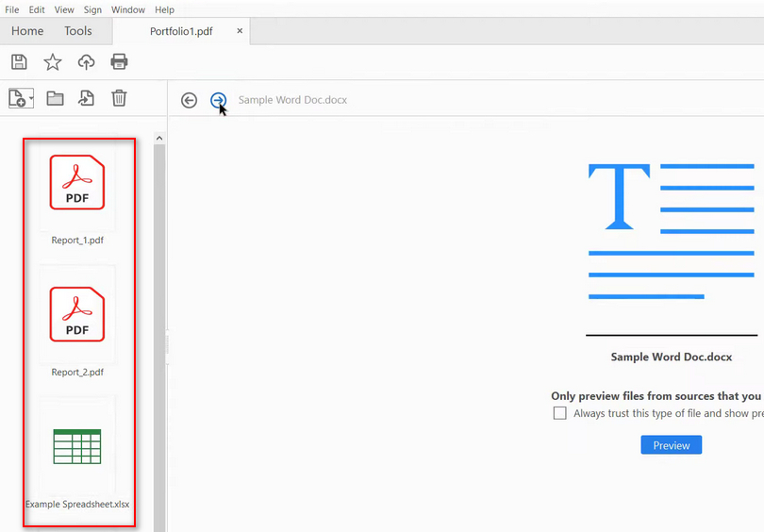The image size is (764, 532).
Task: Select Report_1.pdf thumbnail
Action: pyautogui.click(x=77, y=183)
